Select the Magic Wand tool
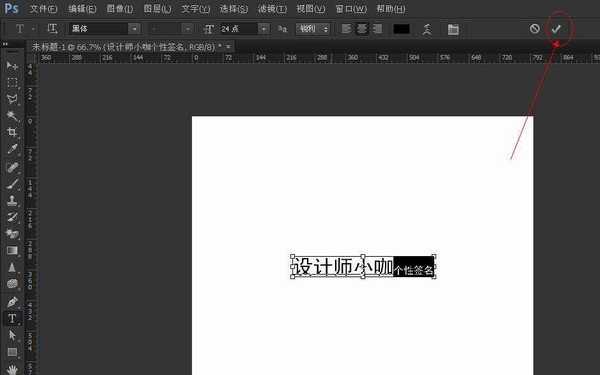600x375 pixels. pos(12,116)
